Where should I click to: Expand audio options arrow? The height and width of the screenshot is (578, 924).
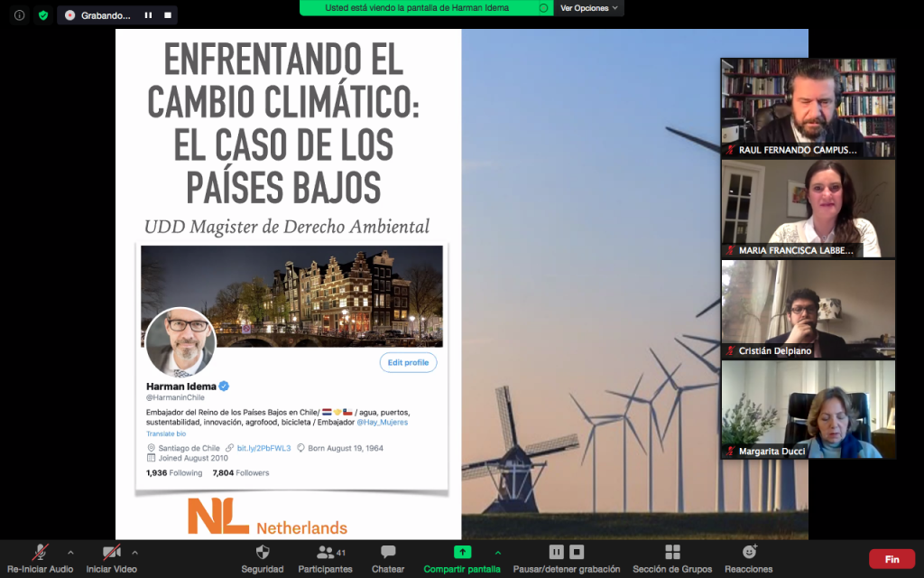pyautogui.click(x=70, y=552)
